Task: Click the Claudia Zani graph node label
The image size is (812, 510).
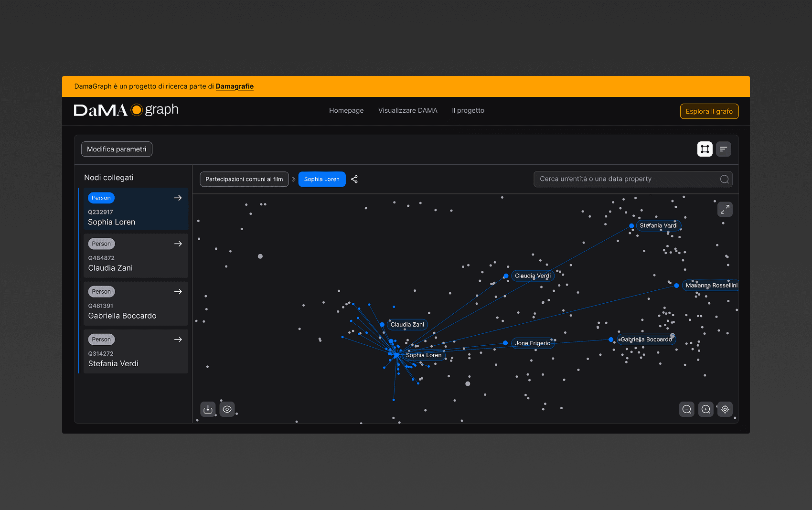Action: coord(407,324)
